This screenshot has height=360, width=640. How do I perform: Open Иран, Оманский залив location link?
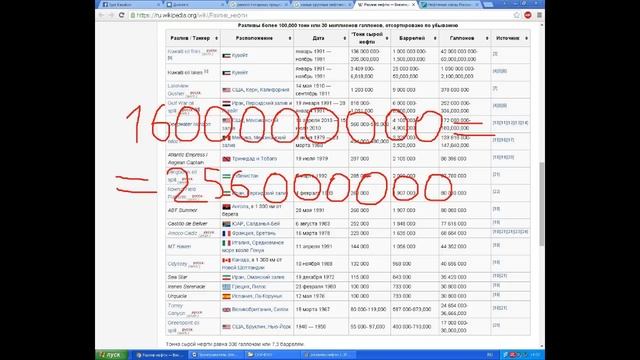click(258, 277)
